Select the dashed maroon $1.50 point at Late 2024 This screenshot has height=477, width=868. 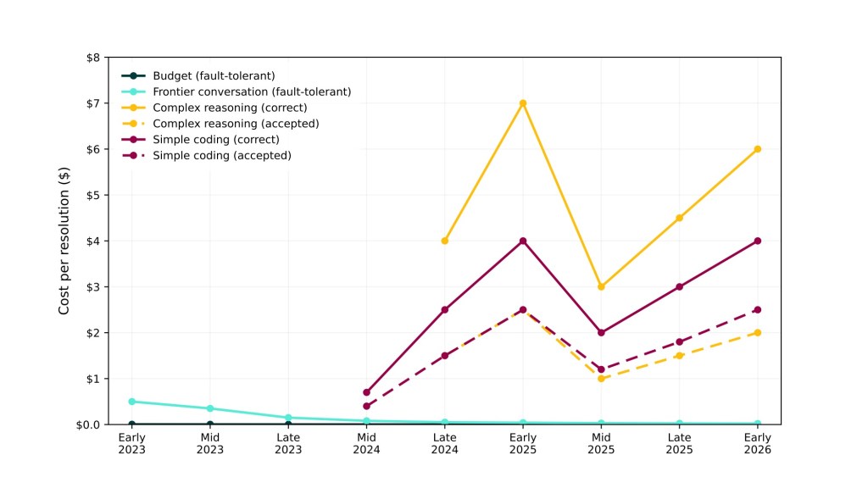pos(444,356)
